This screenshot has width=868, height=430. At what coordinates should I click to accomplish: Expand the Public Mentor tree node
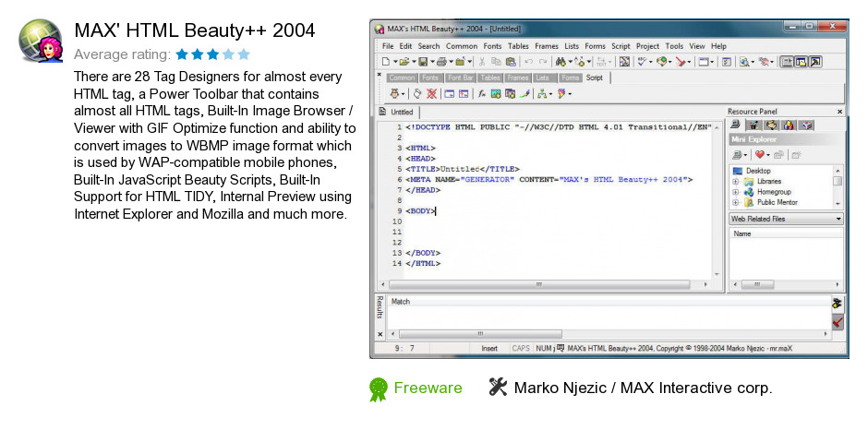tap(736, 203)
